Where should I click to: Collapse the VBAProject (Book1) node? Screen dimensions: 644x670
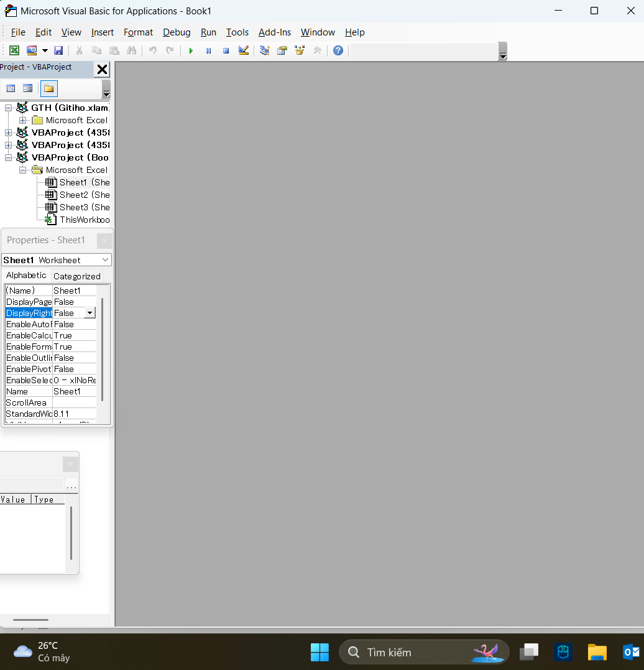pyautogui.click(x=8, y=157)
